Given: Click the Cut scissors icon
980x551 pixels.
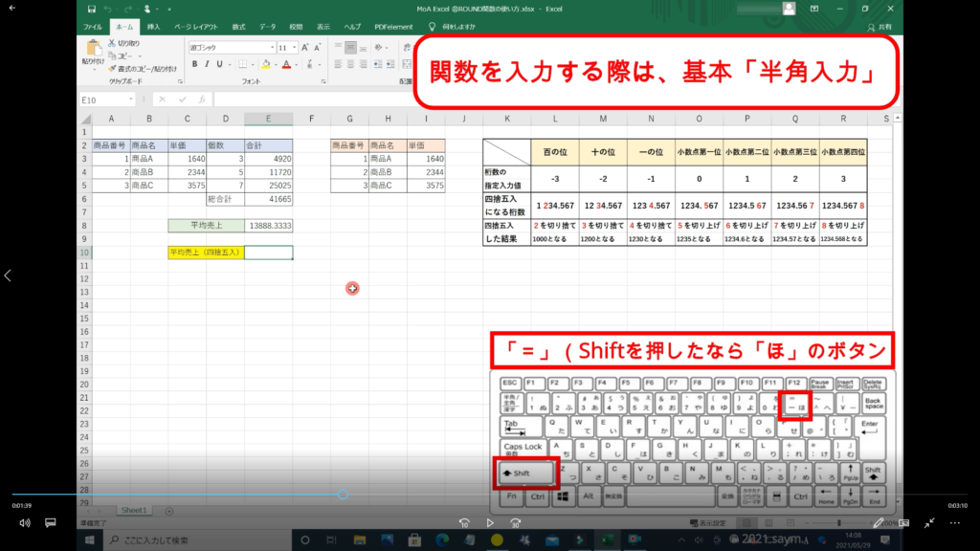Looking at the screenshot, I should point(113,43).
